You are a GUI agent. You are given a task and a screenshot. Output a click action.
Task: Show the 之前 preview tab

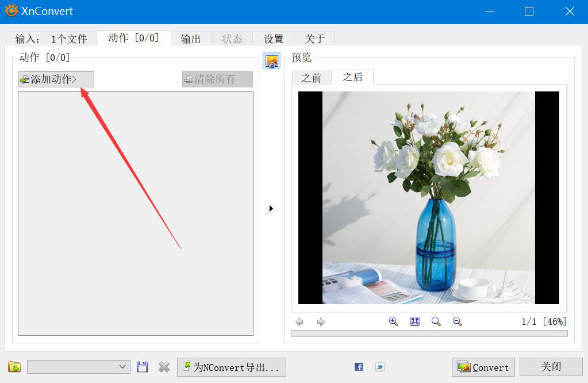point(312,78)
